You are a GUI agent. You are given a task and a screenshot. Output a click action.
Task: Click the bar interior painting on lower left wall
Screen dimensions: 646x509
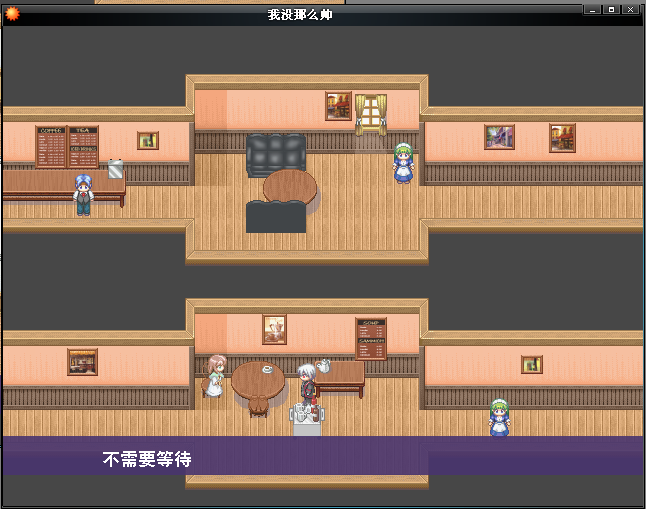(82, 362)
